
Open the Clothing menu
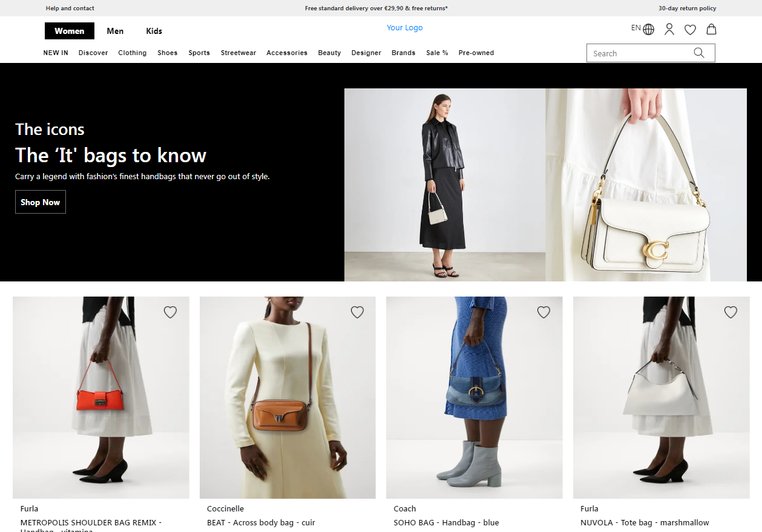(132, 53)
